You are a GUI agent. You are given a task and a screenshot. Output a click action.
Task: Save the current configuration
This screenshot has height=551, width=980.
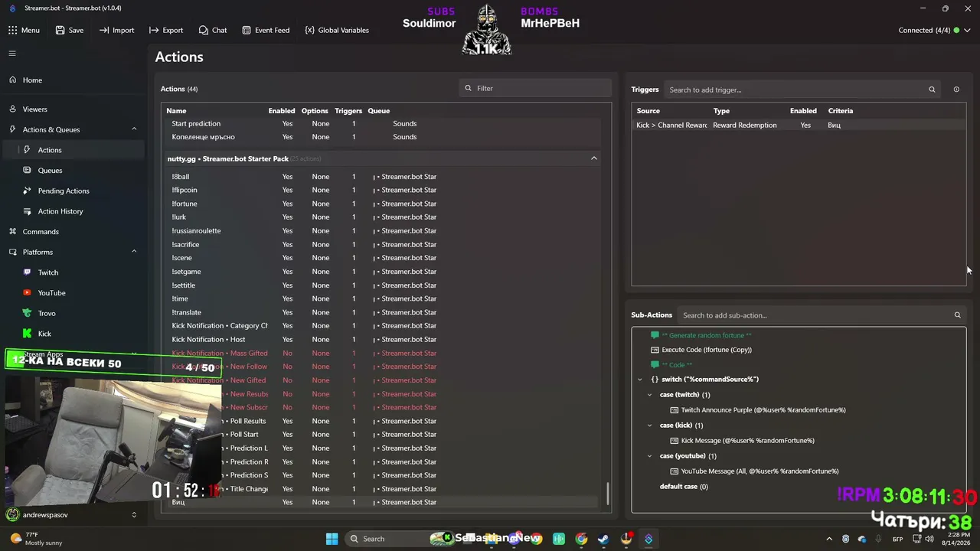69,30
